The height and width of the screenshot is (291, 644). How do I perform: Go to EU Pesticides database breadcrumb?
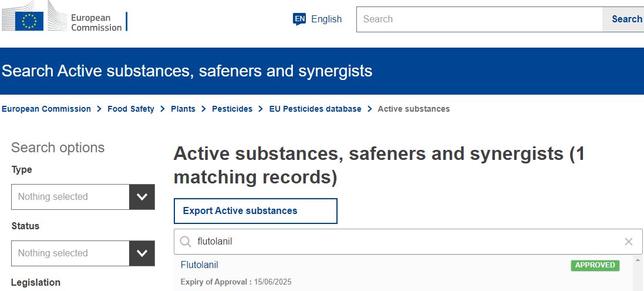coord(315,109)
